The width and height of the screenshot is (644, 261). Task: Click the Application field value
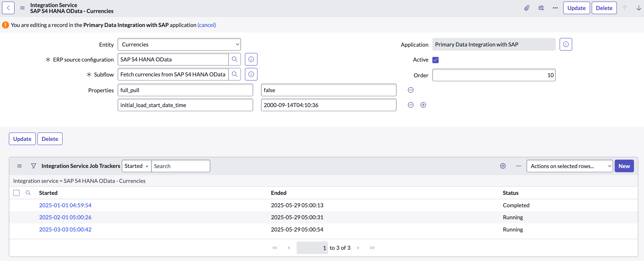(x=494, y=44)
